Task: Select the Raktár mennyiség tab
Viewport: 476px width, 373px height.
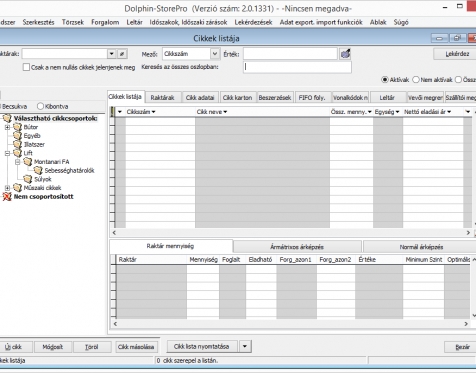Action: (x=170, y=246)
